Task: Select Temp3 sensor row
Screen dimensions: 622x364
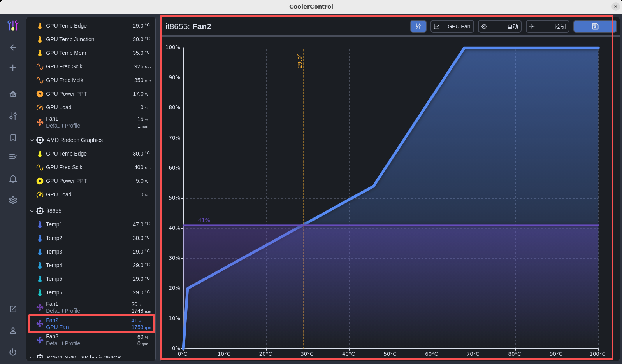Action: coord(92,252)
